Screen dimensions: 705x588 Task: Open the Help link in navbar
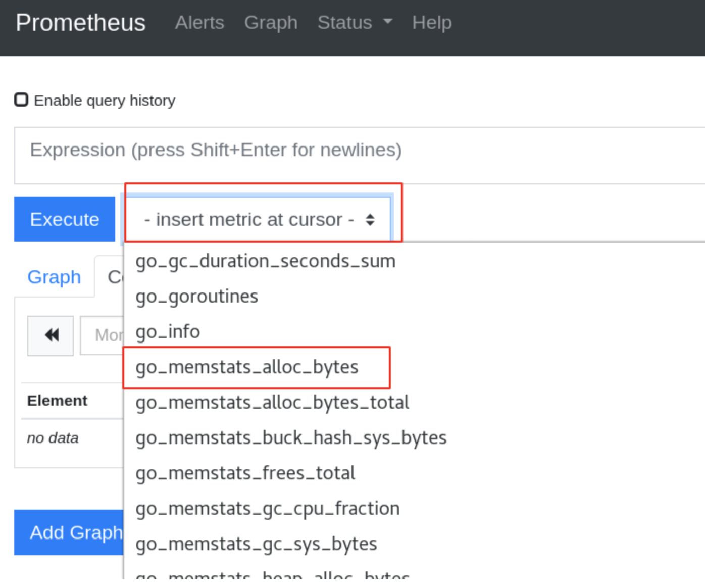(432, 22)
